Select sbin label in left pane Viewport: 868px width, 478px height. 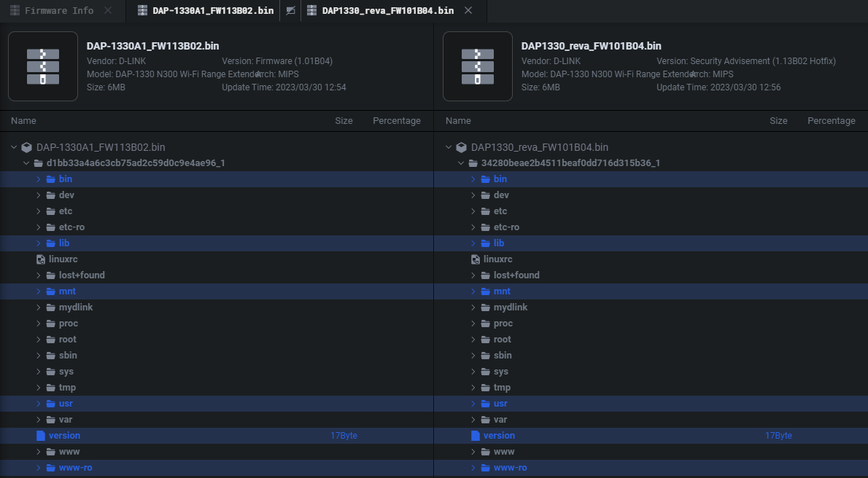(x=68, y=356)
